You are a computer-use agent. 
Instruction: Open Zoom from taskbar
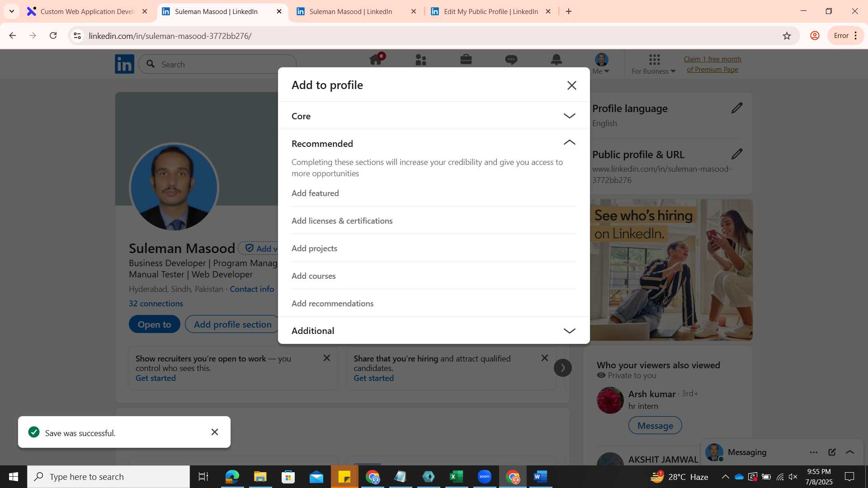485,477
